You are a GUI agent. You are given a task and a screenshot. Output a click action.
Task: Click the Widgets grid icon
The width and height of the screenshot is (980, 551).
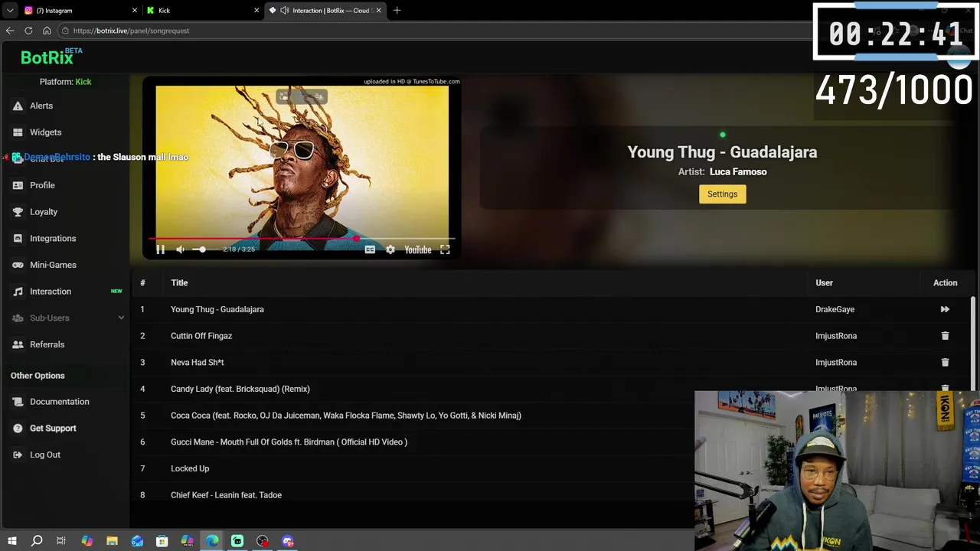point(18,132)
